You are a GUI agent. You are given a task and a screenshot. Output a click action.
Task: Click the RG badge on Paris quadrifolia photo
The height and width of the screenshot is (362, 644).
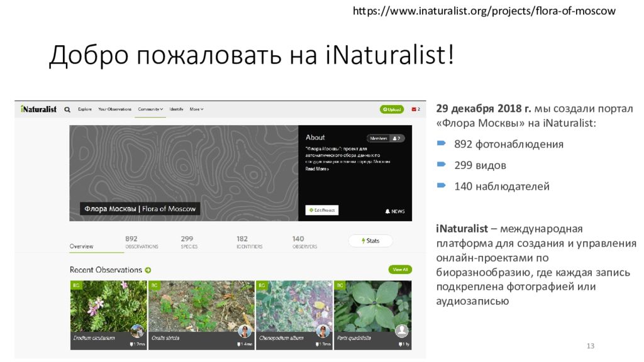(340, 285)
